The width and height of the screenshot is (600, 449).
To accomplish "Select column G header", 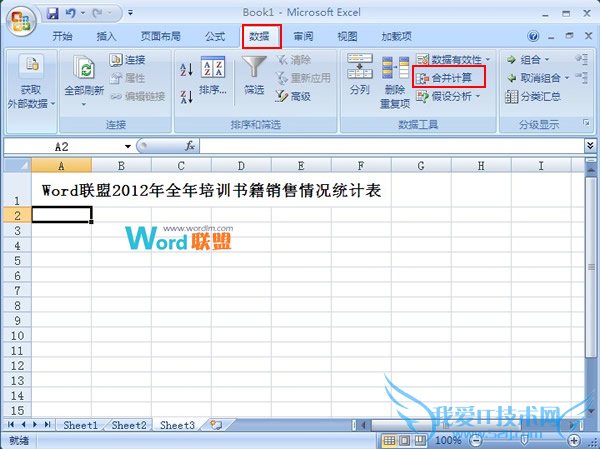I will pyautogui.click(x=421, y=166).
